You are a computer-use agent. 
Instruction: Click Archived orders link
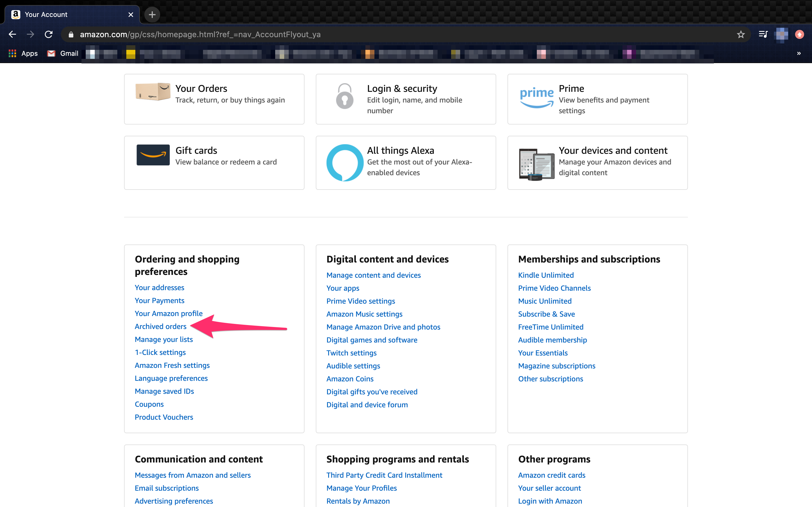click(160, 326)
